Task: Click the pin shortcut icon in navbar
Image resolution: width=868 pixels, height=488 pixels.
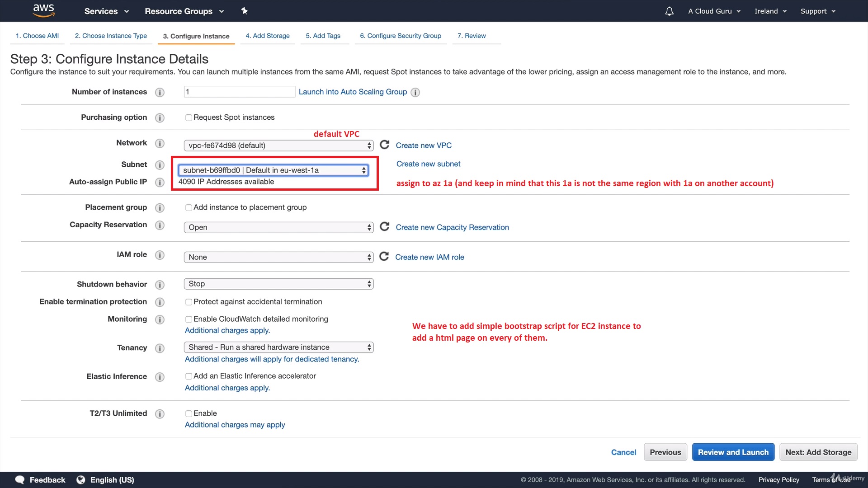Action: (x=244, y=11)
